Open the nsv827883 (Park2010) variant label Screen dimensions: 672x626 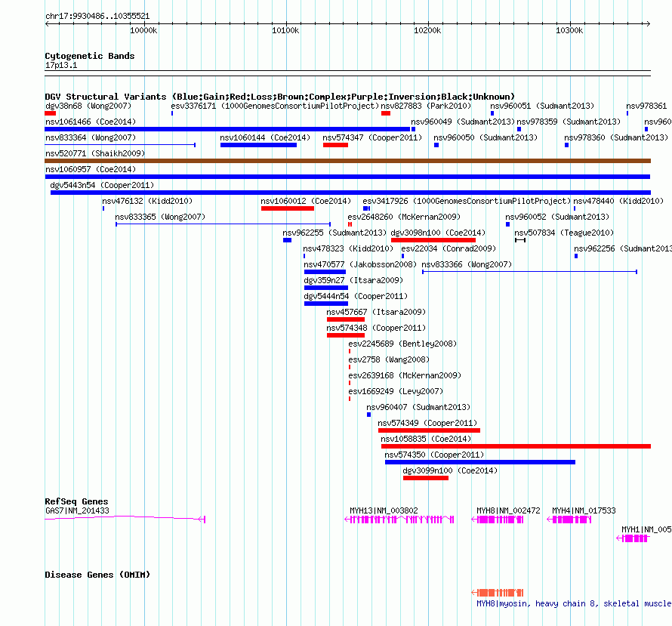pos(426,106)
